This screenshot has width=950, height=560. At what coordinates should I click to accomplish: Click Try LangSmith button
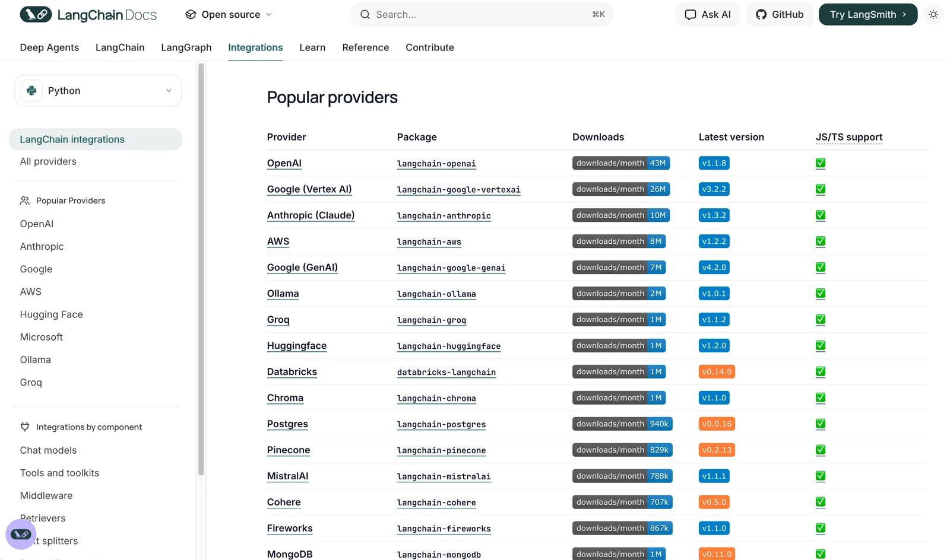[x=868, y=15]
